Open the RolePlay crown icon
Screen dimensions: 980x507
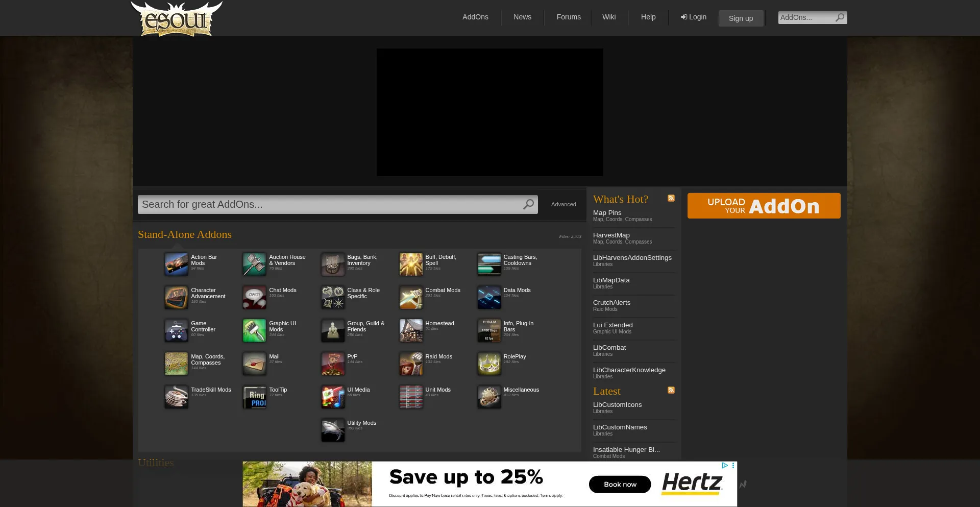coord(488,364)
